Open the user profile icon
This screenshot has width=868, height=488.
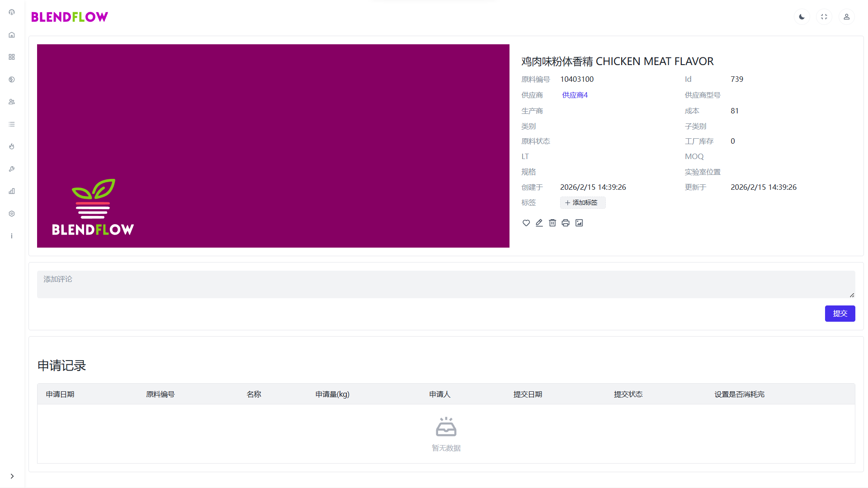(847, 17)
